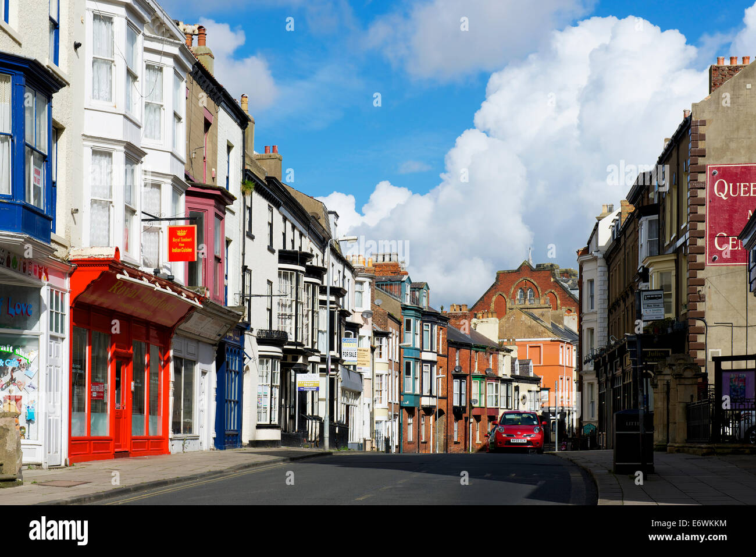Click the car's number plate

[x=519, y=441]
